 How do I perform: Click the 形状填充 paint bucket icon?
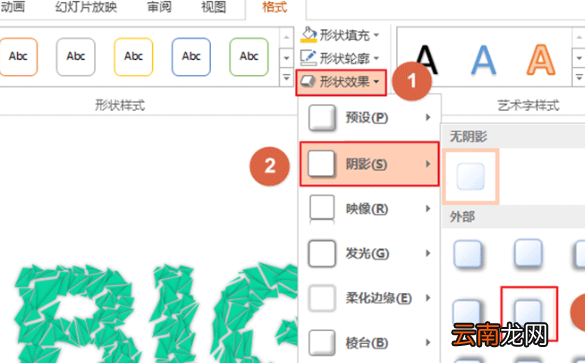tap(309, 35)
